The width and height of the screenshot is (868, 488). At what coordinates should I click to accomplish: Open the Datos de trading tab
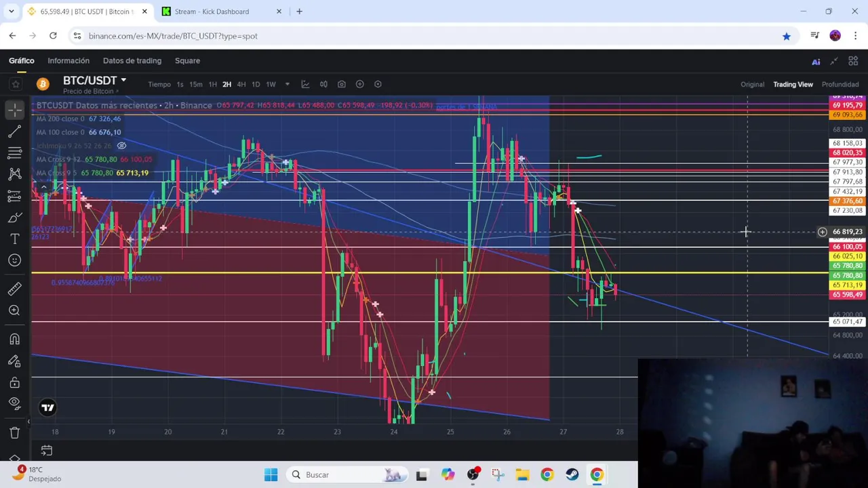tap(132, 60)
